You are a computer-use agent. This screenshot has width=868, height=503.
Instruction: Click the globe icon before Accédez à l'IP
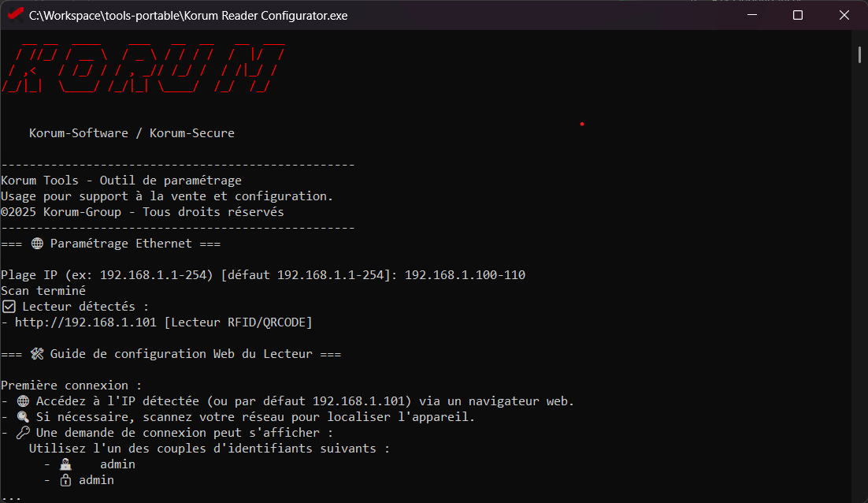coord(23,401)
